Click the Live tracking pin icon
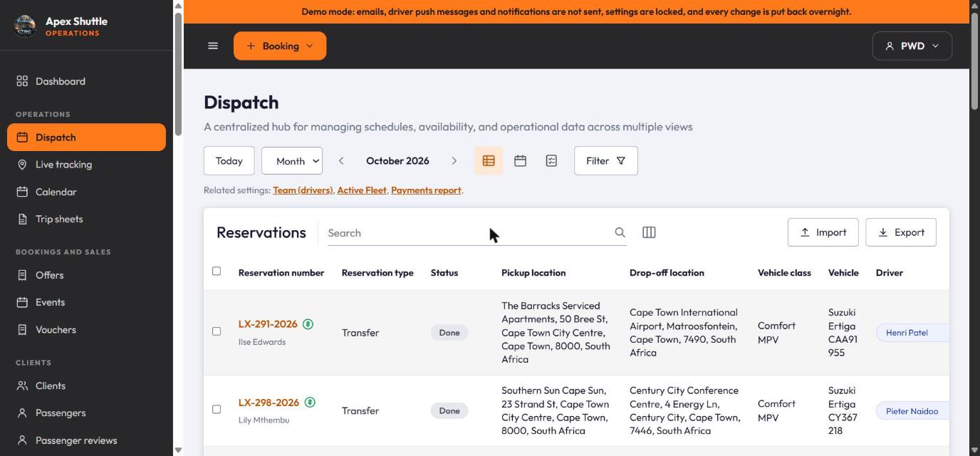The width and height of the screenshot is (980, 456). click(x=22, y=165)
